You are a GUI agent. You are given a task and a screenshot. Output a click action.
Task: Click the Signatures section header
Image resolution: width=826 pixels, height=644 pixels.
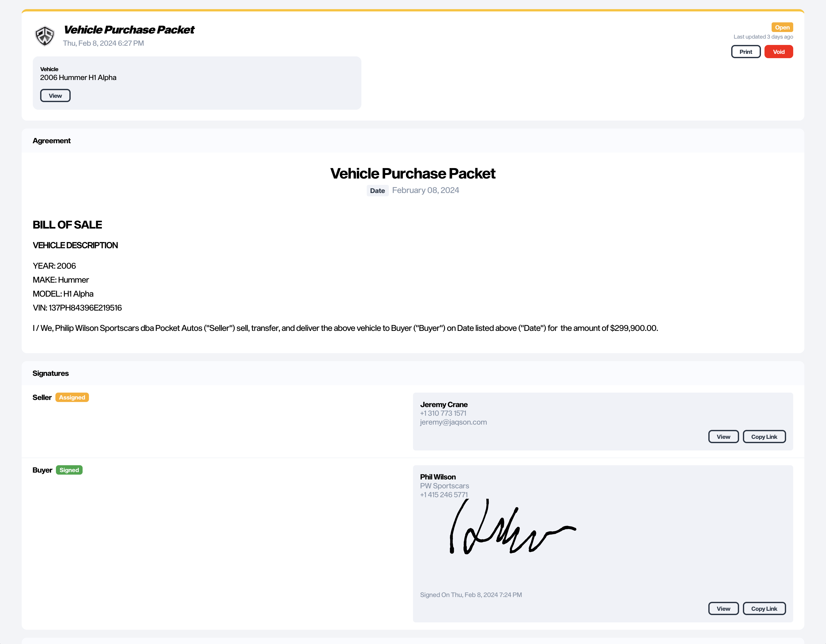click(51, 373)
